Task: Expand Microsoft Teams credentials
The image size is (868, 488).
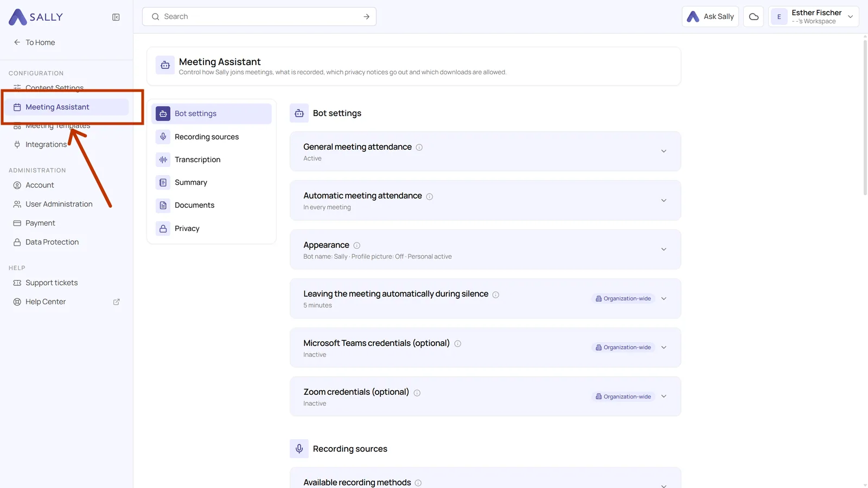Action: [x=663, y=348]
